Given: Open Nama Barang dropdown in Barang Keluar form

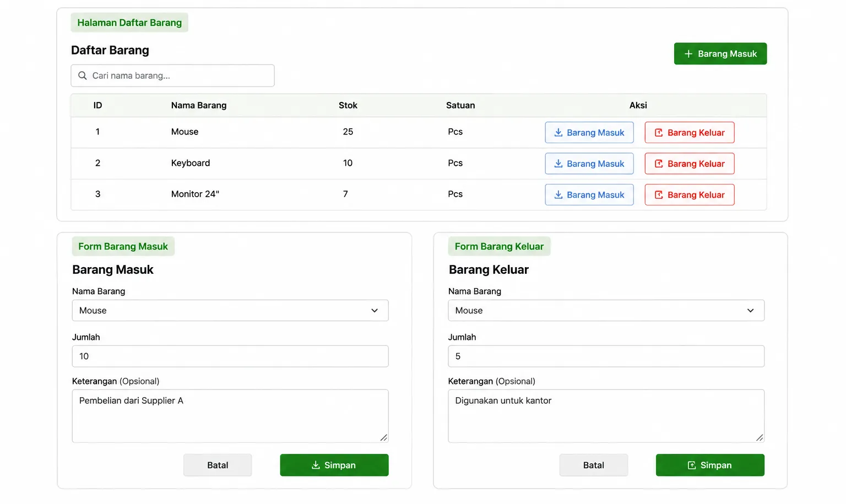Looking at the screenshot, I should (606, 311).
